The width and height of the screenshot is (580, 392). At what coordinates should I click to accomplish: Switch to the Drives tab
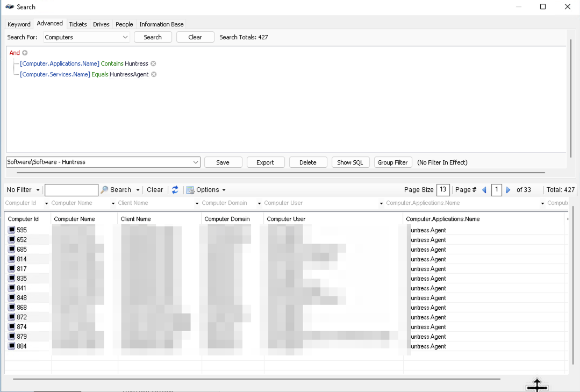tap(101, 24)
